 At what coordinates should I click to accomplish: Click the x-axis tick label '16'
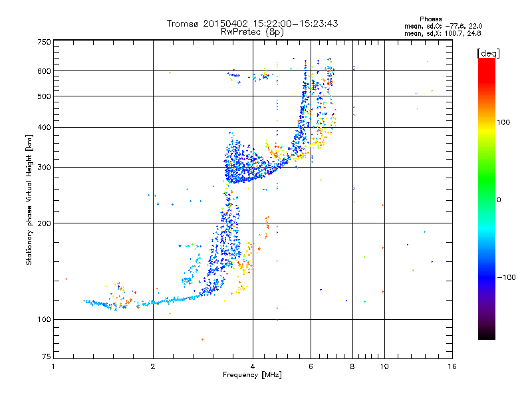452,366
